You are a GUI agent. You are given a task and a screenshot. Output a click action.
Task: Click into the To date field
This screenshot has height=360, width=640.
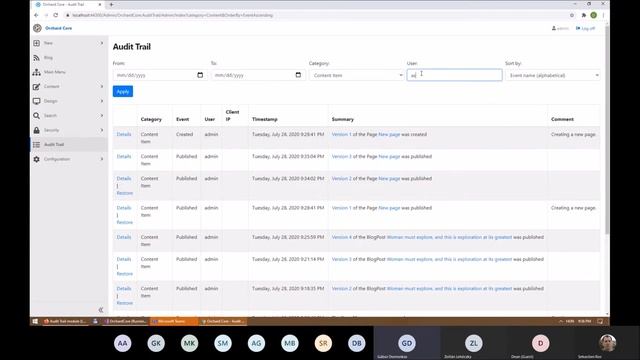(x=257, y=75)
